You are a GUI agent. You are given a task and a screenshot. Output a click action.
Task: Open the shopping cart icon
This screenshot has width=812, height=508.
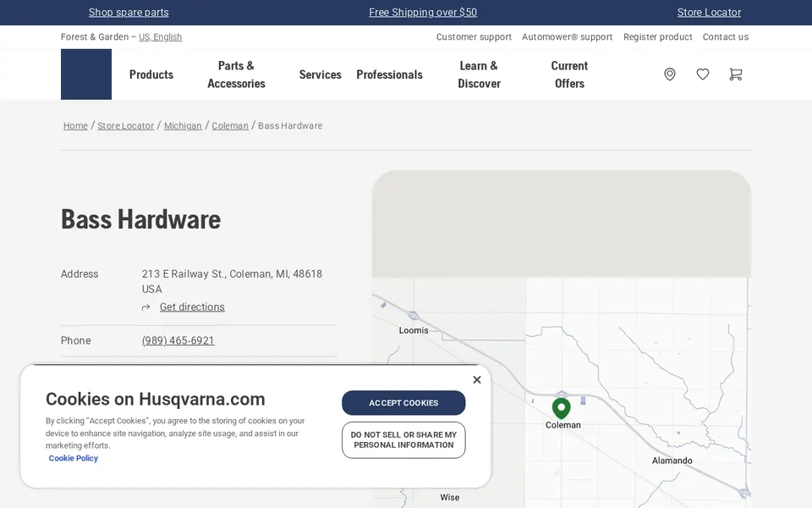click(x=735, y=75)
